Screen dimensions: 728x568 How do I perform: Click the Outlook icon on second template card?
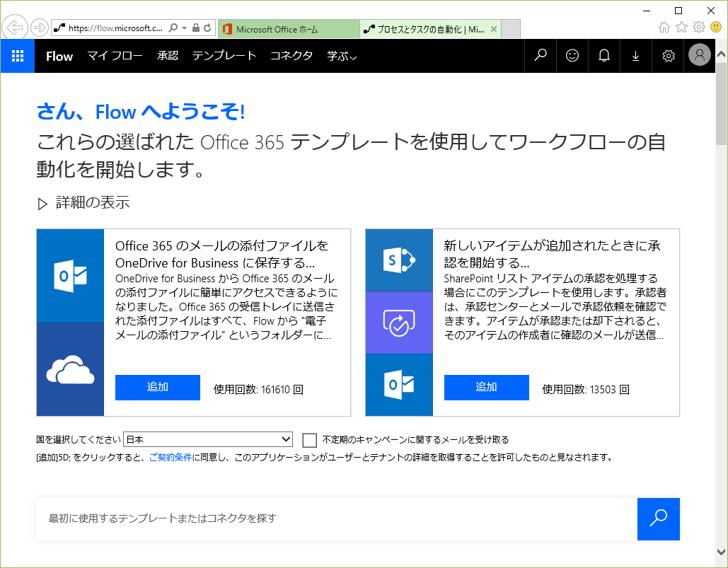(x=399, y=385)
